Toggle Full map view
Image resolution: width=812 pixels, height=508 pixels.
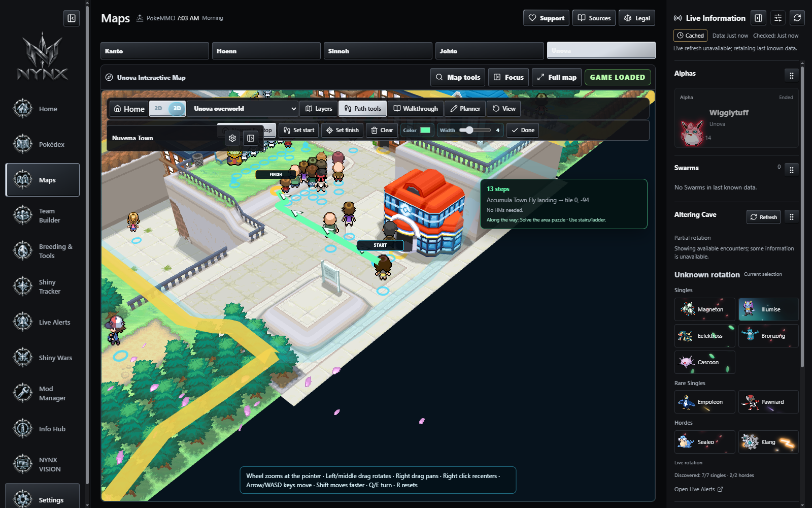click(557, 77)
